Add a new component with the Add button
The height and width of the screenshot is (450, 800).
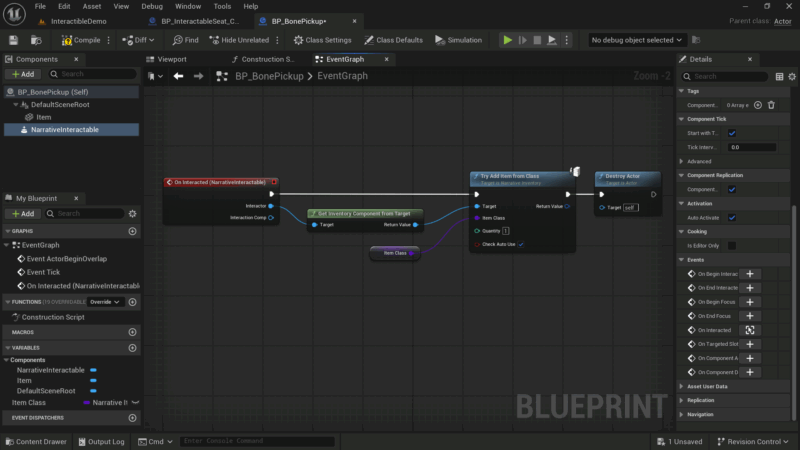pos(23,74)
